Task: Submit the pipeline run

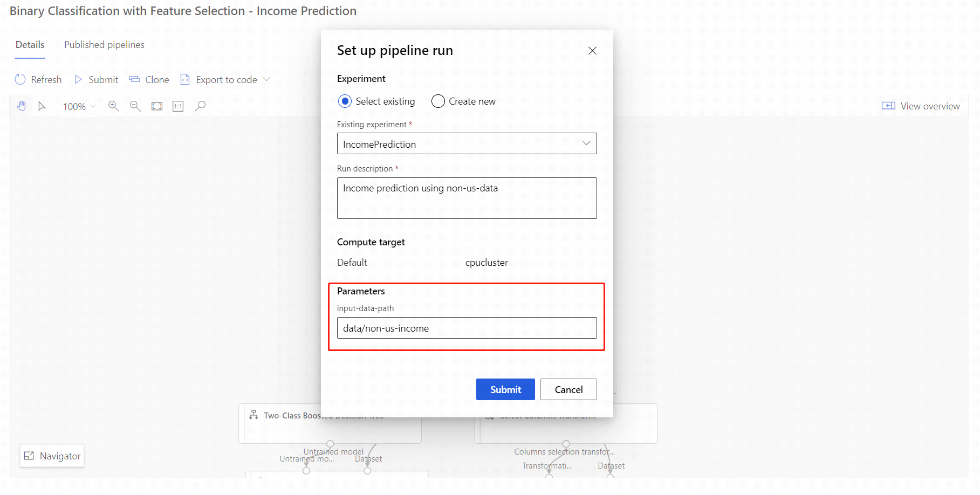Action: [505, 389]
